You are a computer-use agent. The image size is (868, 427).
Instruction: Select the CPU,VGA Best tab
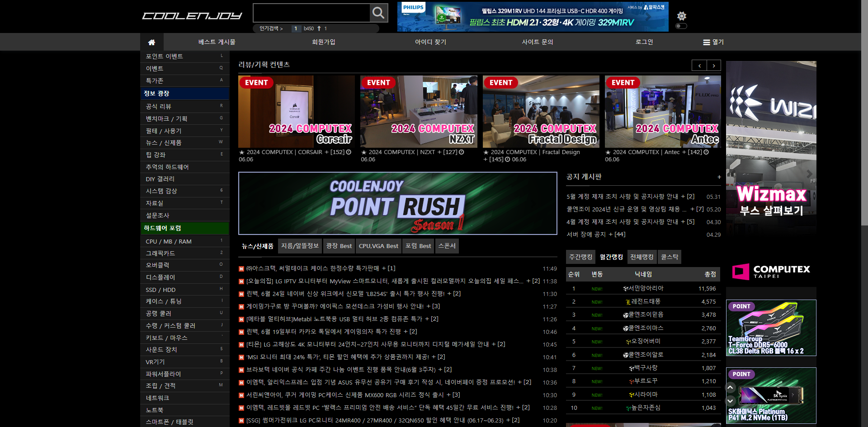coord(378,246)
